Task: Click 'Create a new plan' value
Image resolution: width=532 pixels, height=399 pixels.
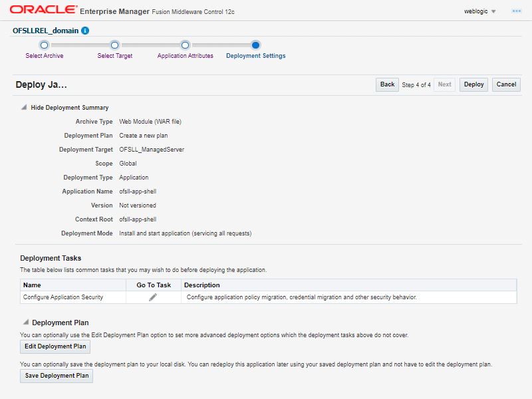Action: pos(144,136)
